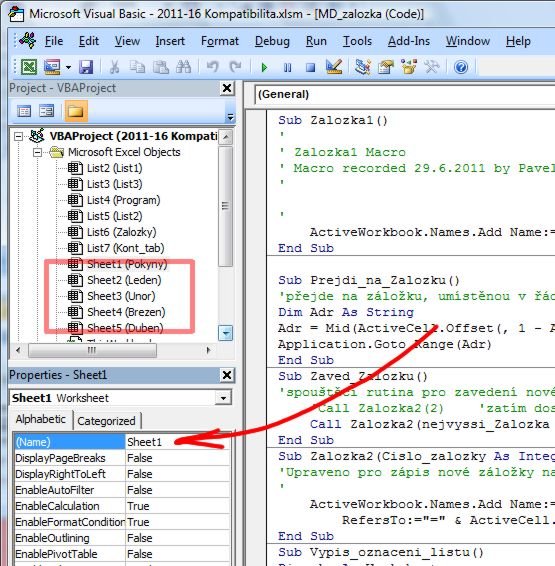Image resolution: width=555 pixels, height=566 pixels.
Task: Click the View Code icon in Project panel
Action: tap(24, 111)
